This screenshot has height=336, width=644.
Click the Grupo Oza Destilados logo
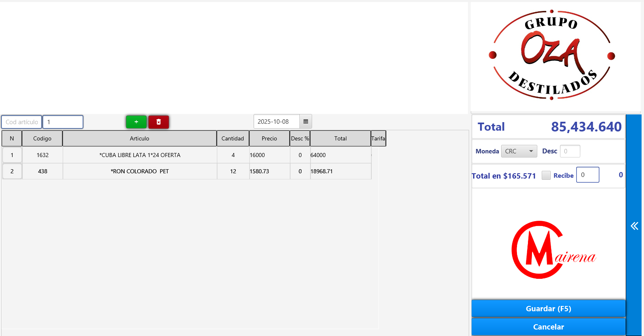[551, 55]
